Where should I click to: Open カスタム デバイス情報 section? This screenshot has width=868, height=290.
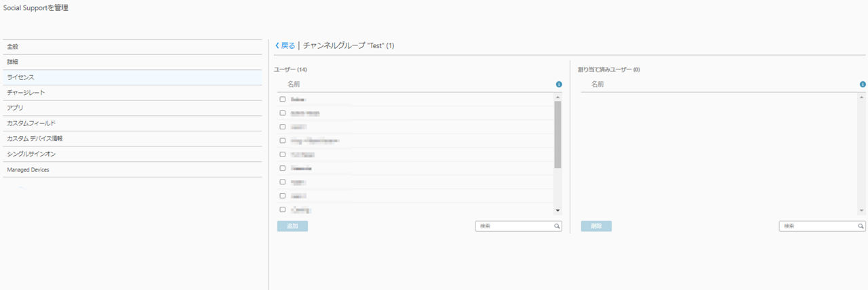[x=132, y=138]
